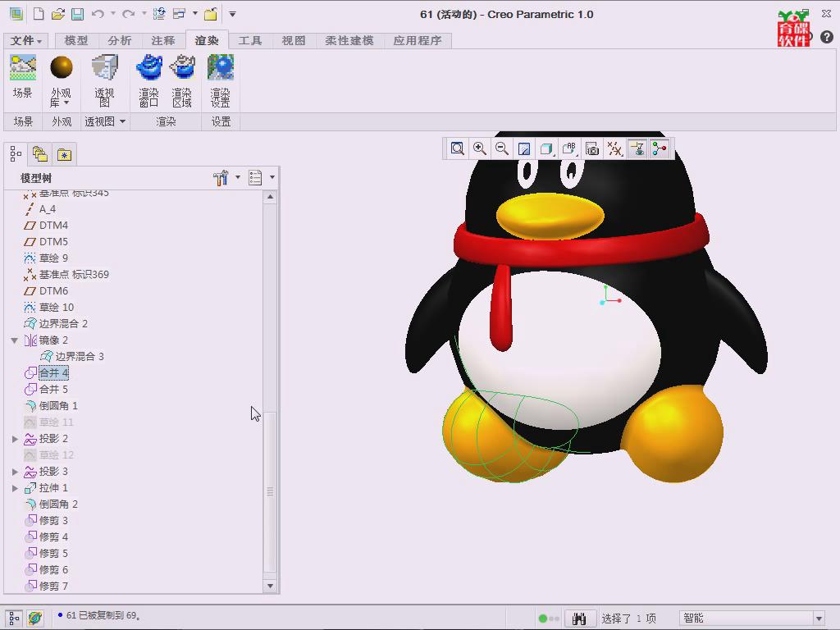The width and height of the screenshot is (840, 630).
Task: Switch to the Folder Browser navigator tab
Action: point(40,155)
